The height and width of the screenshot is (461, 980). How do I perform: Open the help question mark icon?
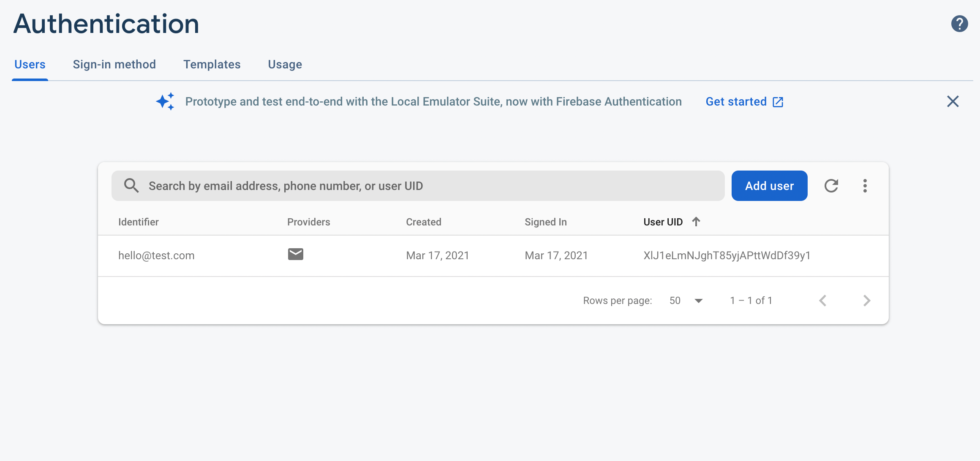pyautogui.click(x=959, y=24)
